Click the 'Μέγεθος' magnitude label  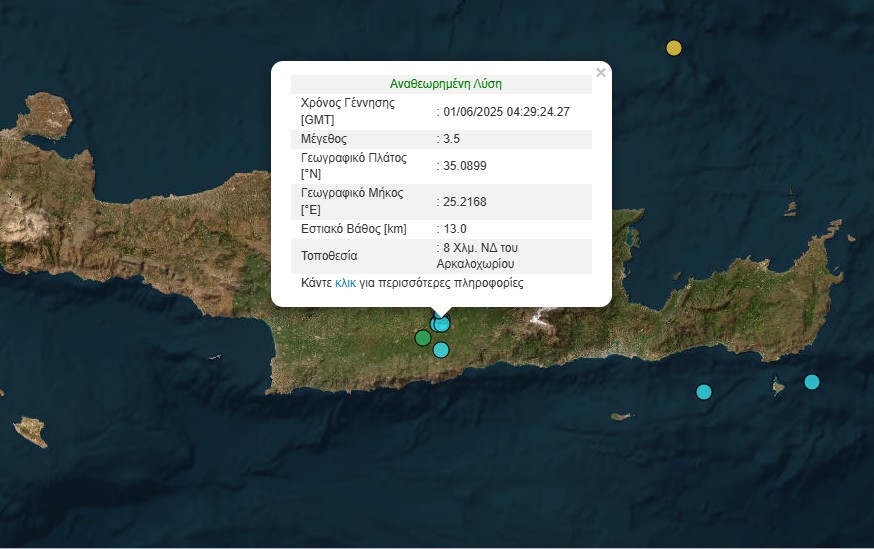click(324, 139)
